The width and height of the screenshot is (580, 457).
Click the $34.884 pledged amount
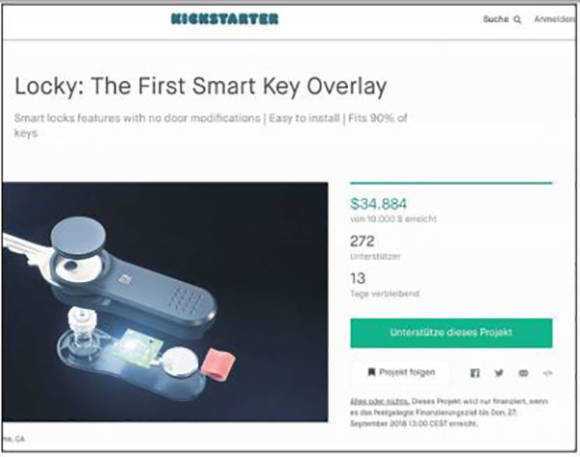(x=378, y=204)
